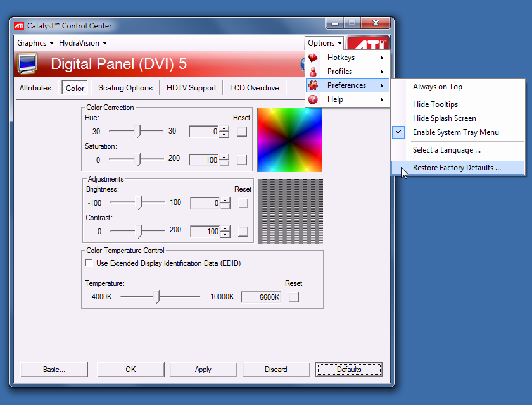Click the Temperature Reset box
Image resolution: width=532 pixels, height=405 pixels.
(x=294, y=297)
